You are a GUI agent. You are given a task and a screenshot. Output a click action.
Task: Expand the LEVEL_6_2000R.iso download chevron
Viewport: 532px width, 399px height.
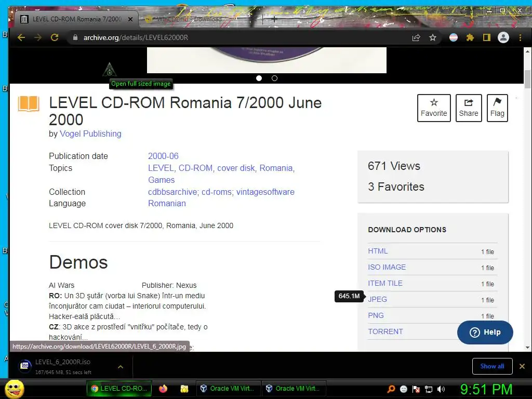(x=121, y=367)
